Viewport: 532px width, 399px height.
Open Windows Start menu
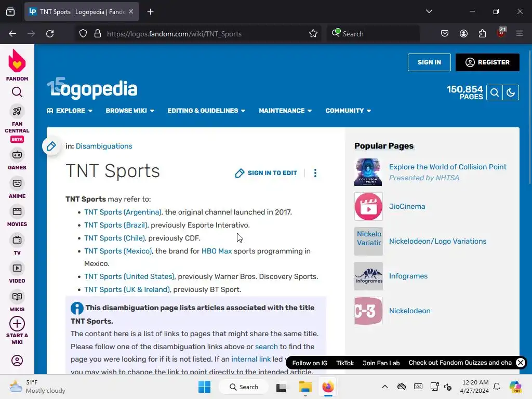204,387
